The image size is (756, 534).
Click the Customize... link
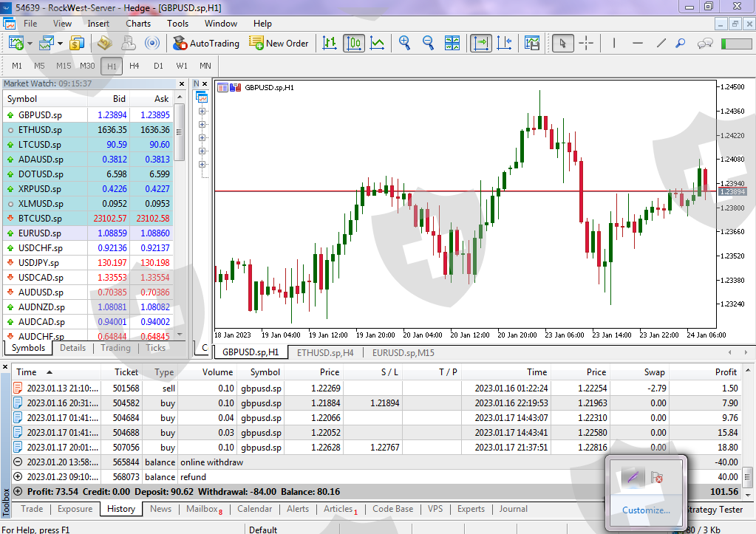point(646,510)
